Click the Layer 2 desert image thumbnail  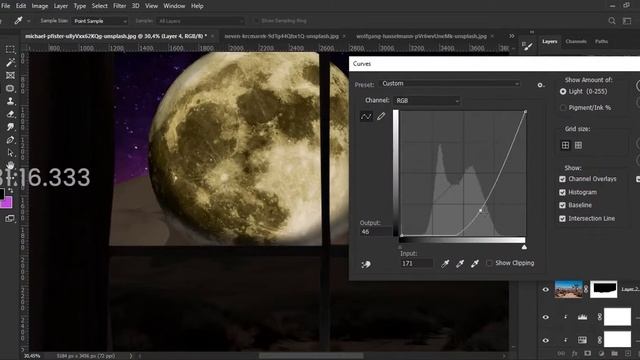point(569,289)
